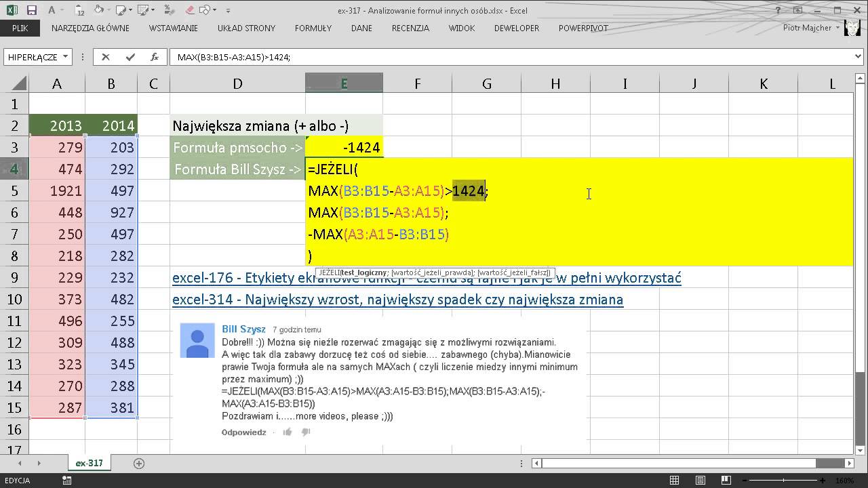Click in the formula bar text
868x488 pixels.
[x=234, y=57]
